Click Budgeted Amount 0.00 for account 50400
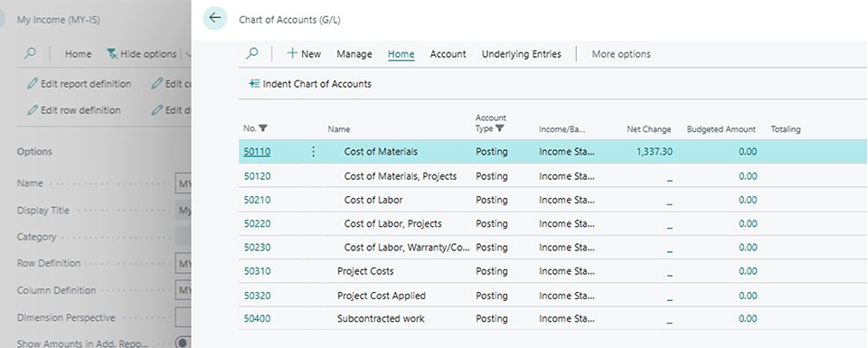 [748, 319]
